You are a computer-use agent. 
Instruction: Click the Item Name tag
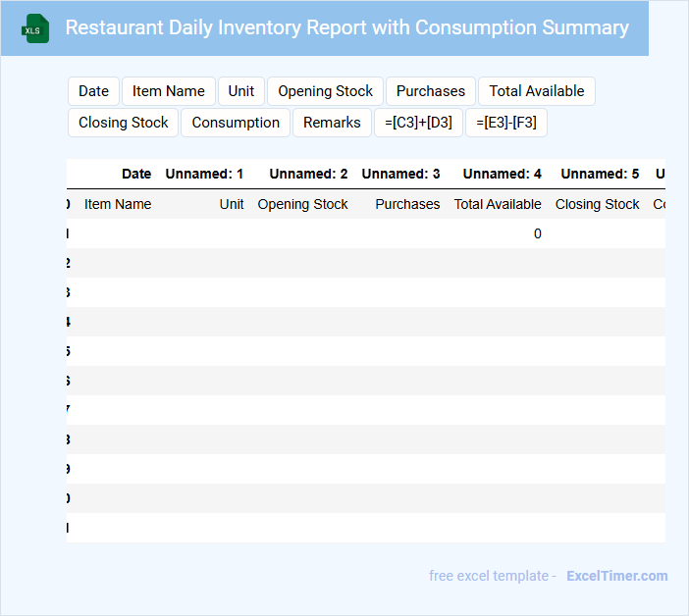pos(169,91)
